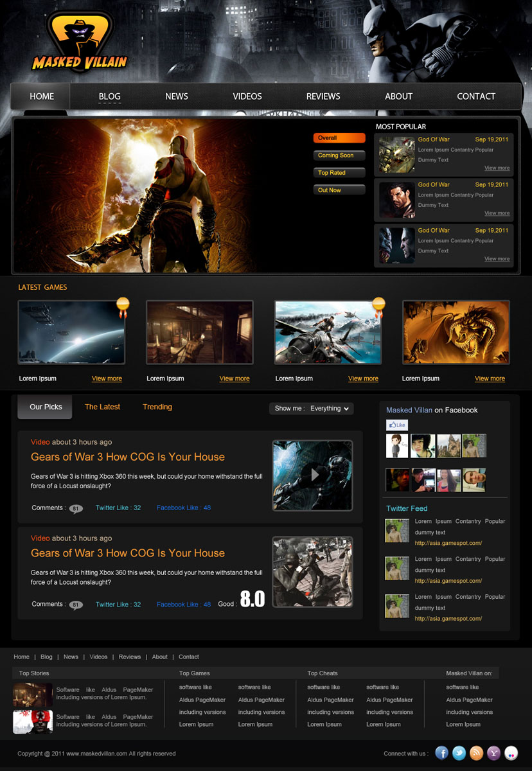Open first tweet's asia.gamespot.com link

(x=448, y=544)
